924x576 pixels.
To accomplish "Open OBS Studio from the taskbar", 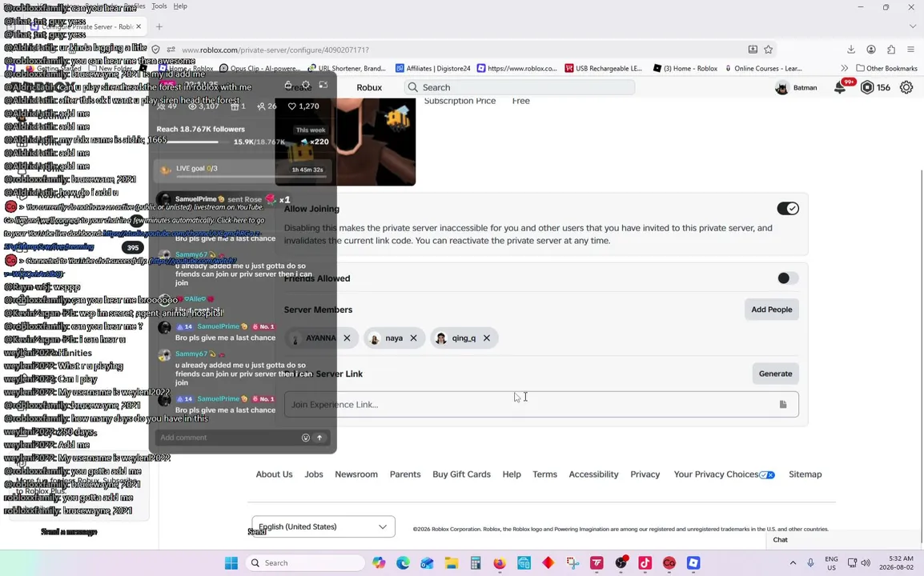I will (621, 563).
